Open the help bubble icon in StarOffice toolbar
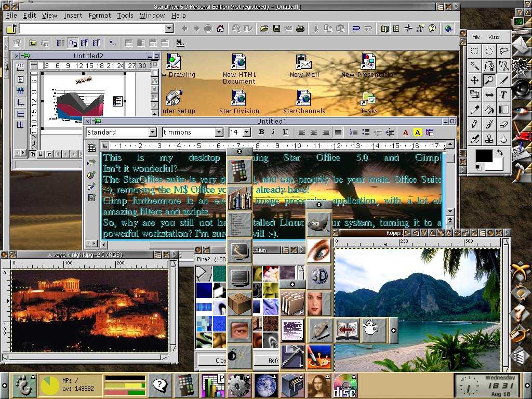532x399 pixels. tap(432, 29)
